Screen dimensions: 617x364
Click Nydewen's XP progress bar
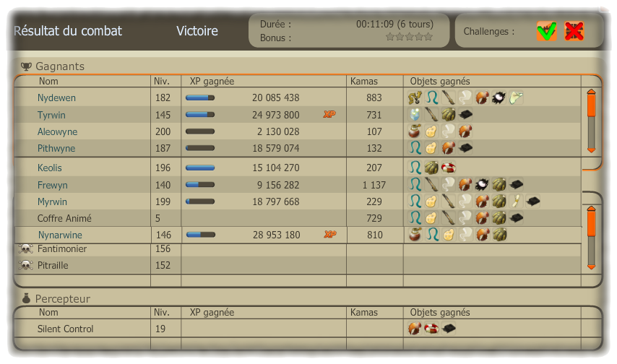point(200,97)
